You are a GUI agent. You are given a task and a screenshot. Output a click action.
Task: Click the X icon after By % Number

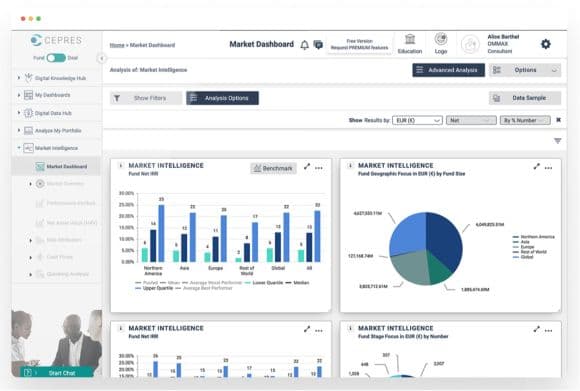559,120
